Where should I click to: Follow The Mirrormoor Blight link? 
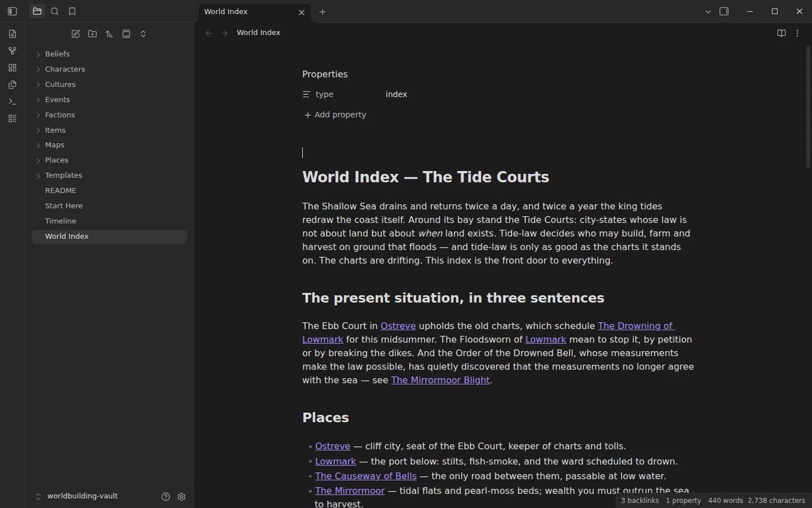tap(440, 380)
